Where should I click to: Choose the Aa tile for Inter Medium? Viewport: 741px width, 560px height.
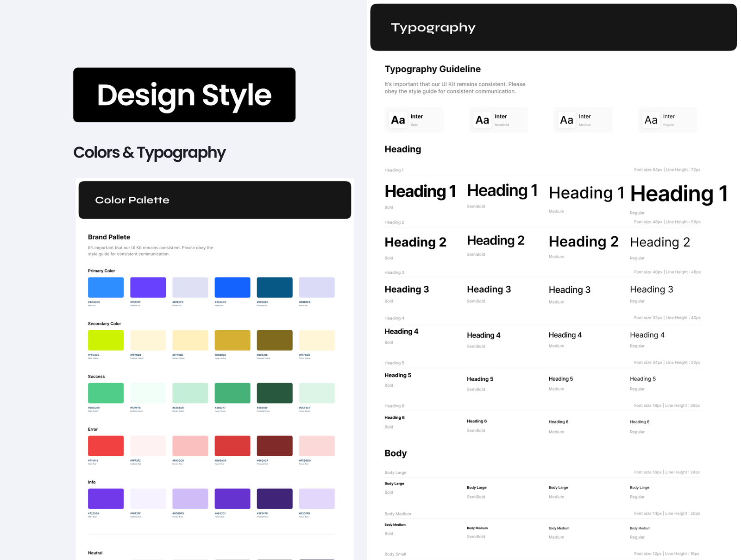[582, 120]
